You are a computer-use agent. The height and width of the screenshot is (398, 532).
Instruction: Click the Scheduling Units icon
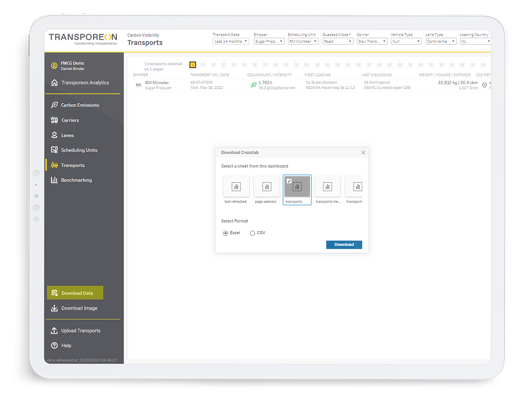pos(54,150)
